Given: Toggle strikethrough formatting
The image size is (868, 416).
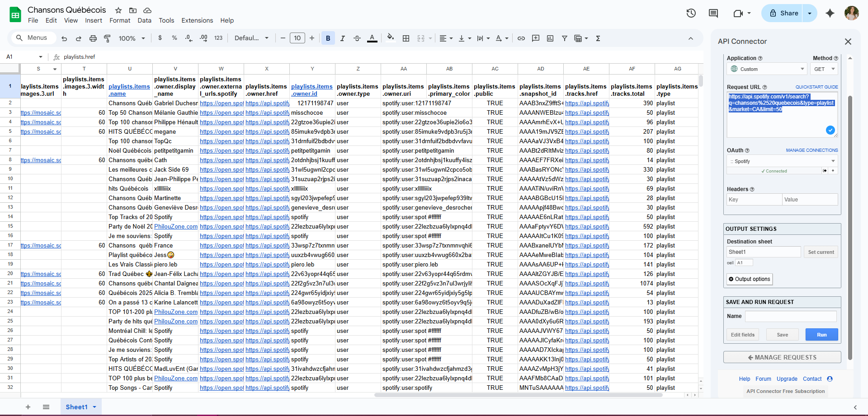Looking at the screenshot, I should (x=357, y=38).
